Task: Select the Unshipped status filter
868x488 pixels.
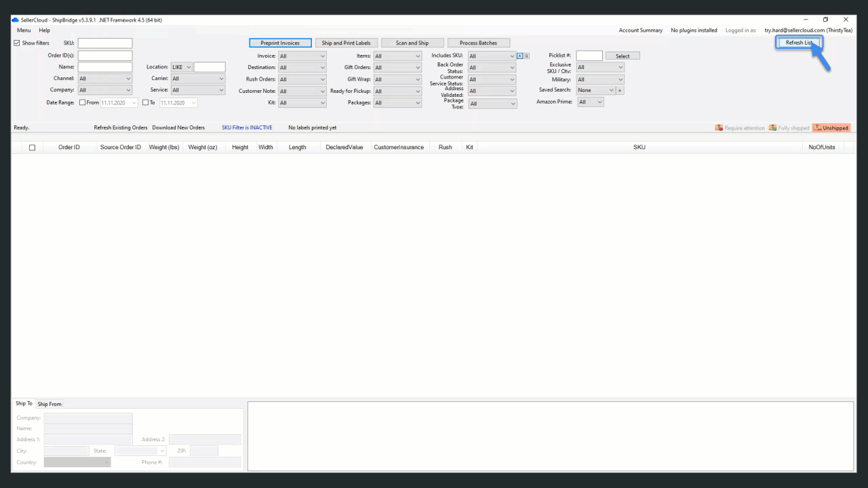Action: (x=831, y=128)
